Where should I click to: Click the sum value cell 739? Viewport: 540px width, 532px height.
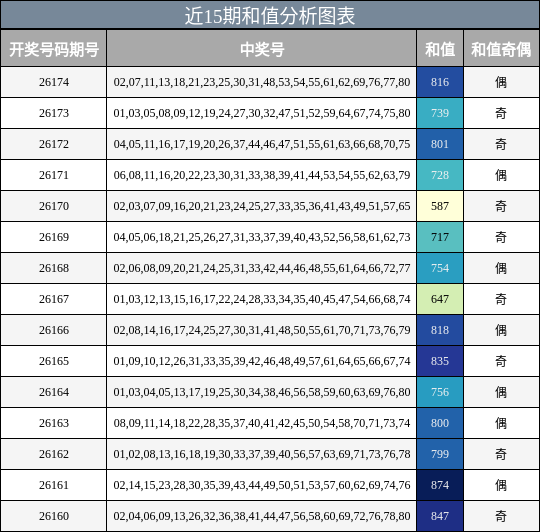(x=440, y=113)
